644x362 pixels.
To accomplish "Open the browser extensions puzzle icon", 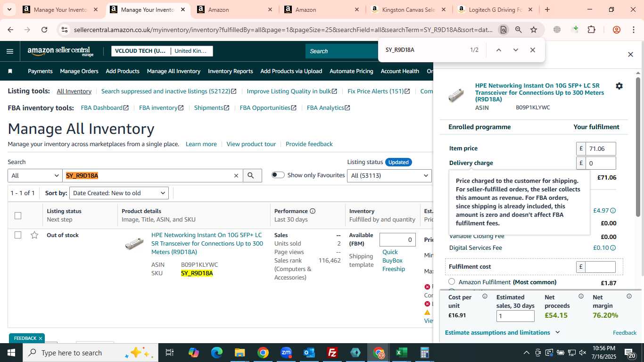I will 591,30.
